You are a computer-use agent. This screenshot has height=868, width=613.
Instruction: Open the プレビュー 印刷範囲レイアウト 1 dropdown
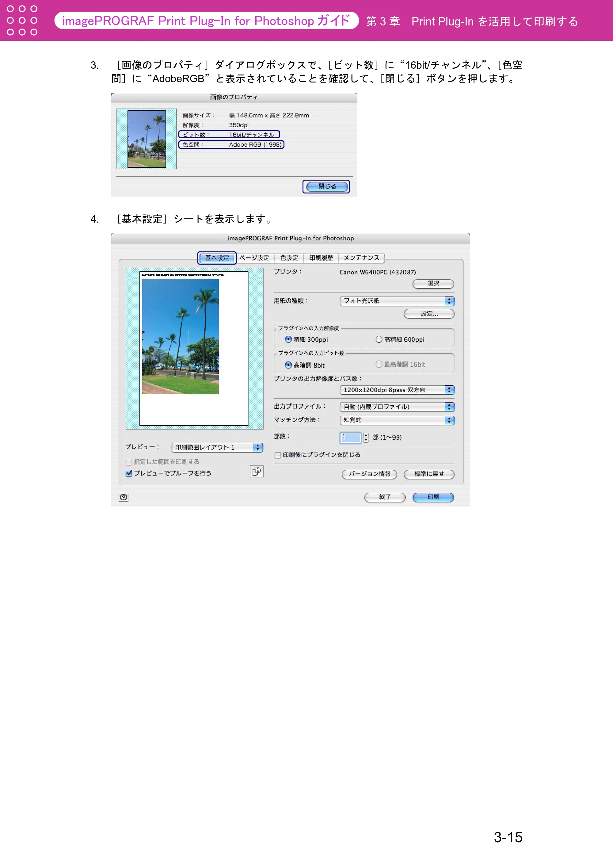[x=217, y=447]
